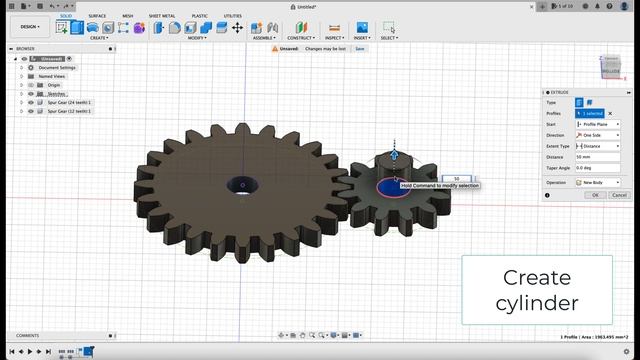The image size is (640, 360).
Task: Activate the Extrude tool in Create
Action: tap(77, 28)
